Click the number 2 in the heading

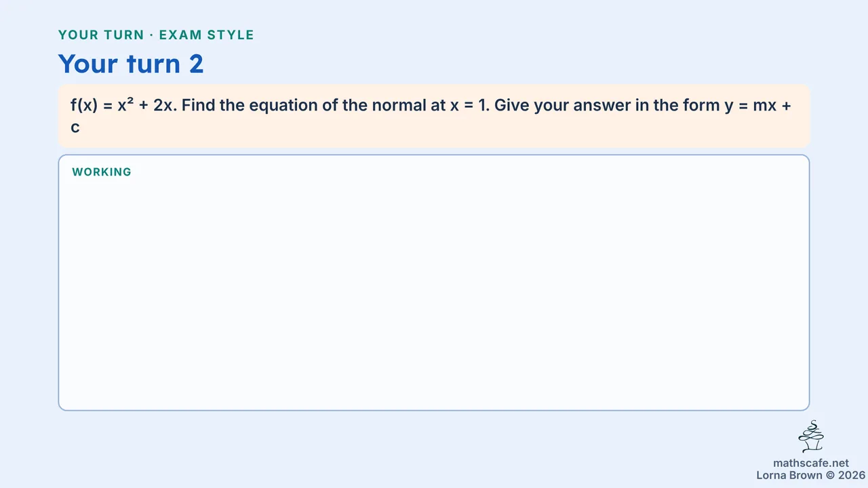point(196,64)
